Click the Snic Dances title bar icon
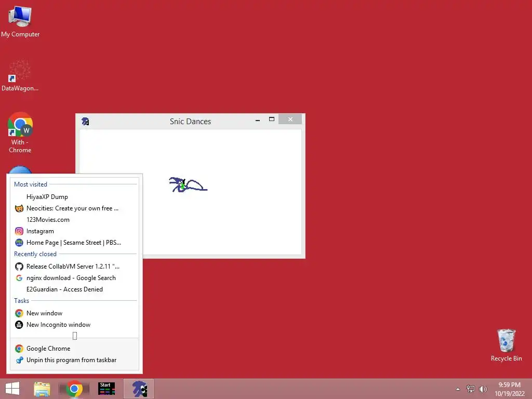Screen dimensions: 532x399 pyautogui.click(x=86, y=122)
